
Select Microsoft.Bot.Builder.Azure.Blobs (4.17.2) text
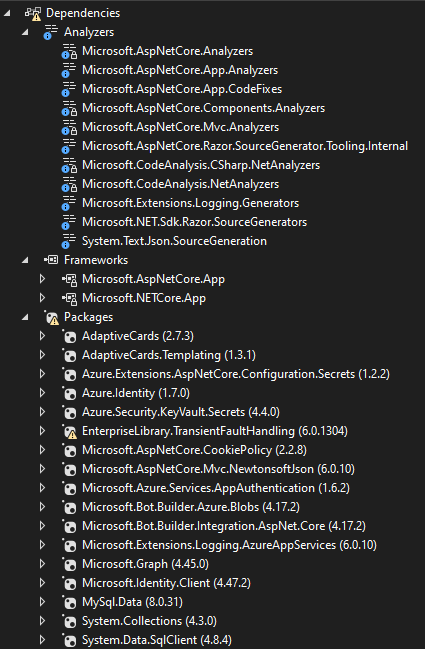(191, 507)
